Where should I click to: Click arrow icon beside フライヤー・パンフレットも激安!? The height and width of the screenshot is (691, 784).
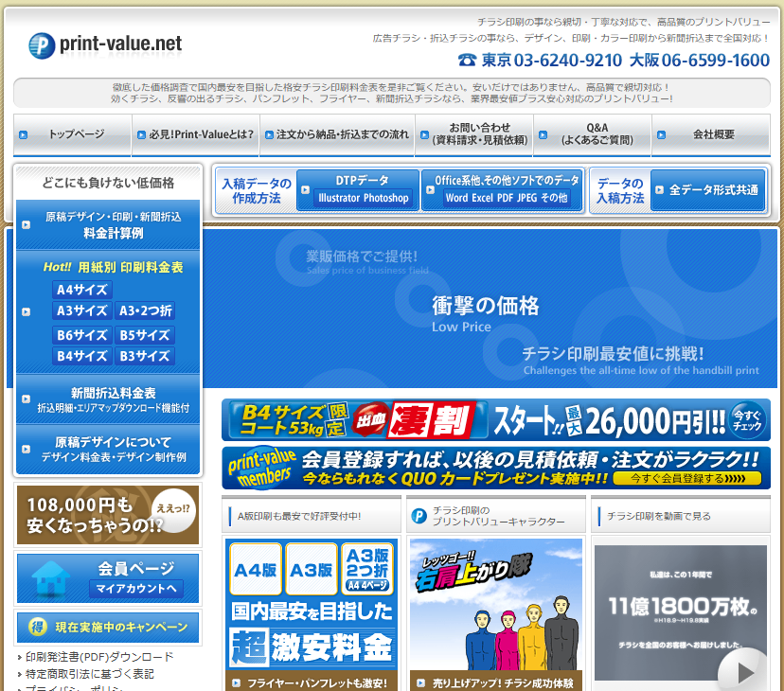pyautogui.click(x=237, y=683)
